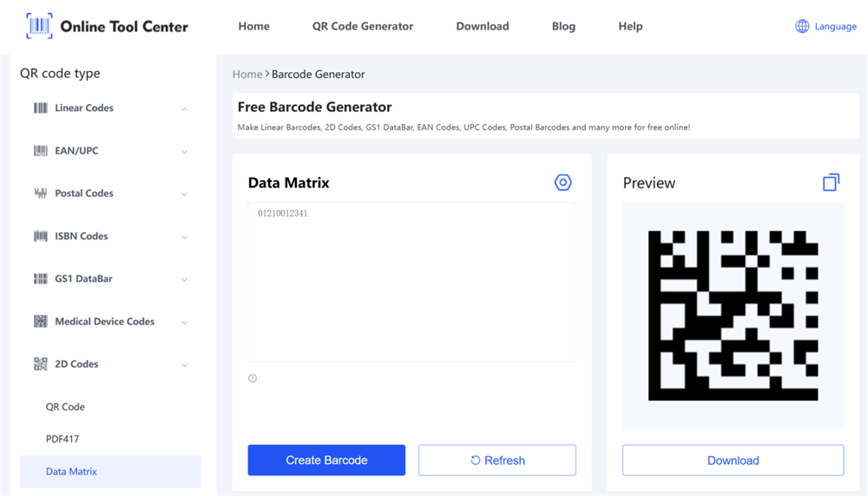Open Data Matrix settings hexagon icon
This screenshot has width=868, height=496.
[x=563, y=183]
